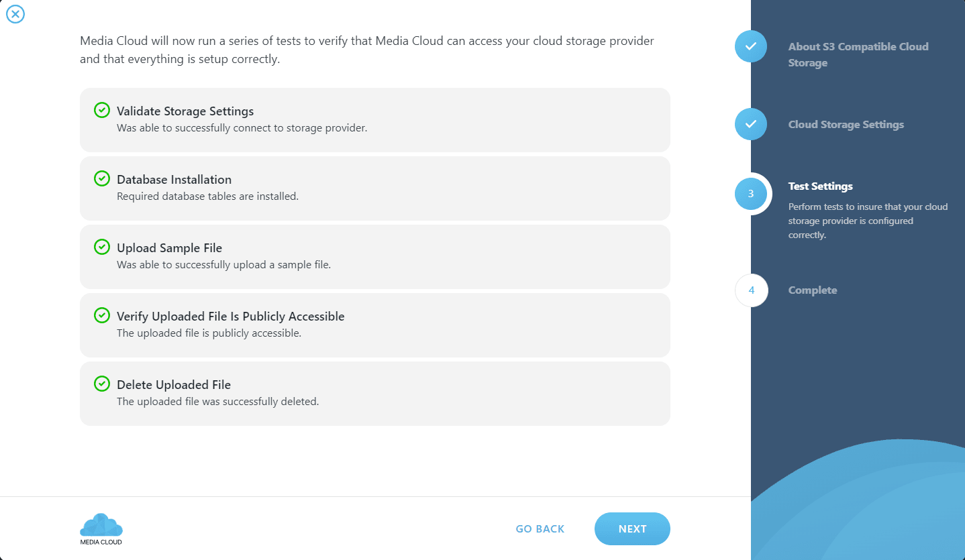Jump to the Complete step label
The height and width of the screenshot is (560, 965).
pyautogui.click(x=813, y=290)
